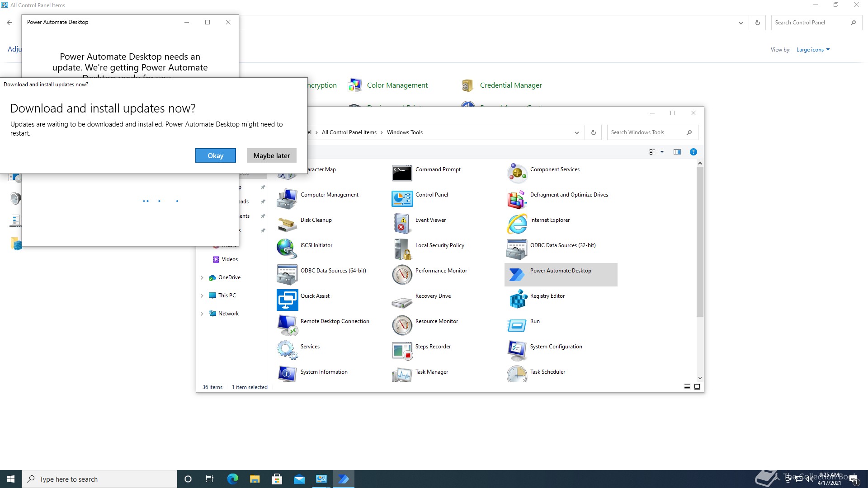Open Run icon in Windows Tools

click(x=517, y=325)
